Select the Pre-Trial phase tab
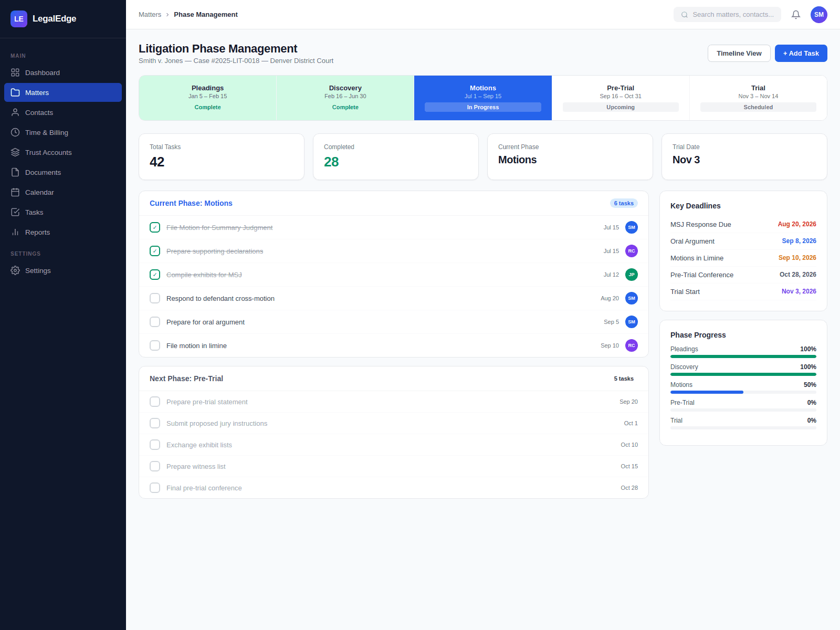The height and width of the screenshot is (630, 840). (621, 98)
